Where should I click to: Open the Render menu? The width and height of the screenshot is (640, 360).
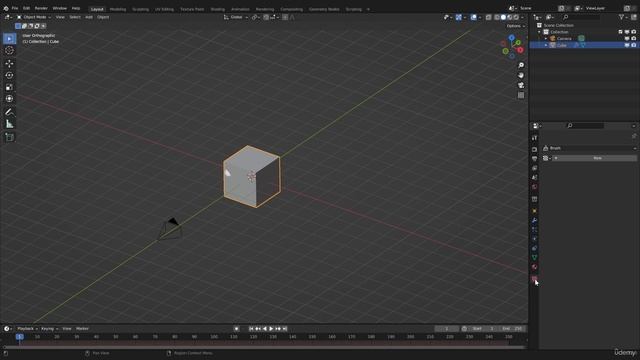[41, 8]
